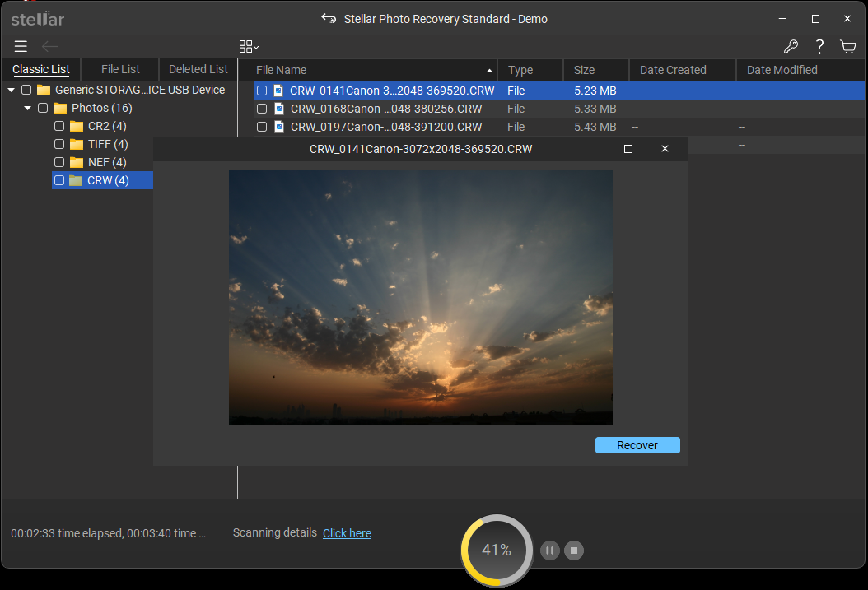Sort by Date Modified column
This screenshot has width=868, height=590.
[x=800, y=70]
